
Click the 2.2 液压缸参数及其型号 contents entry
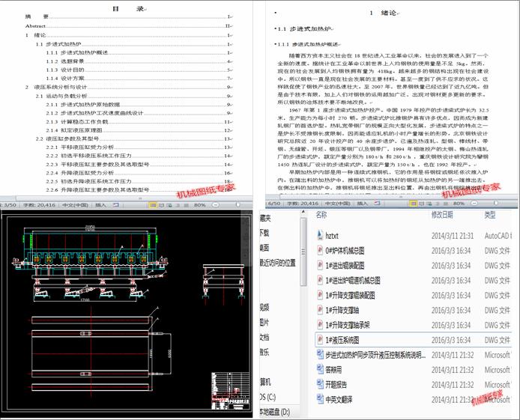(x=134, y=139)
